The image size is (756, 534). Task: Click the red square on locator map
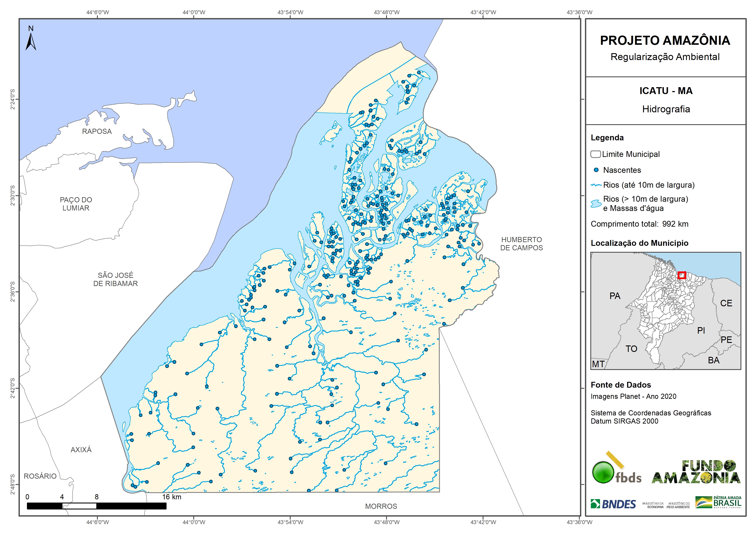tap(682, 275)
